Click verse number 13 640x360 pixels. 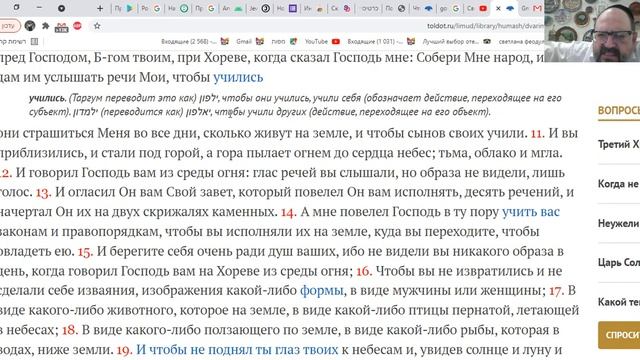pos(43,192)
